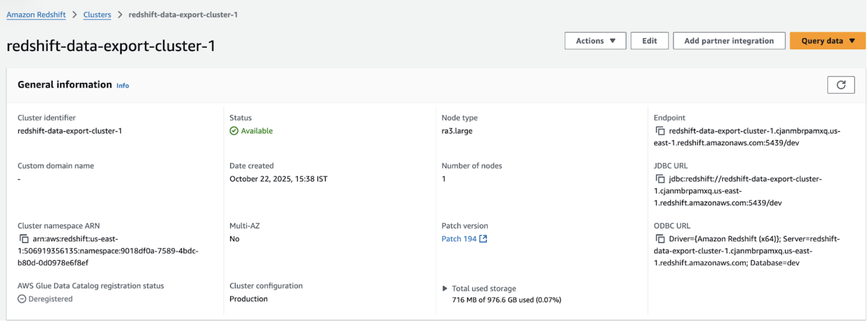Image resolution: width=868 pixels, height=323 pixels.
Task: Select the Endpoint URL text
Action: 747,137
